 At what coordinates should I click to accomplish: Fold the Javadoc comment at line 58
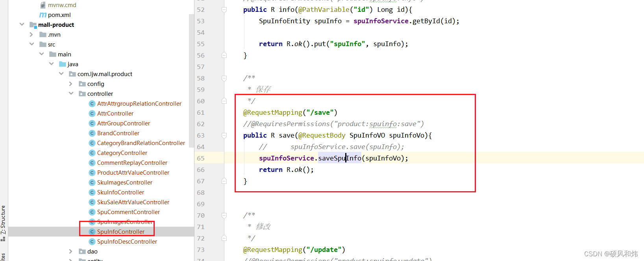(224, 78)
